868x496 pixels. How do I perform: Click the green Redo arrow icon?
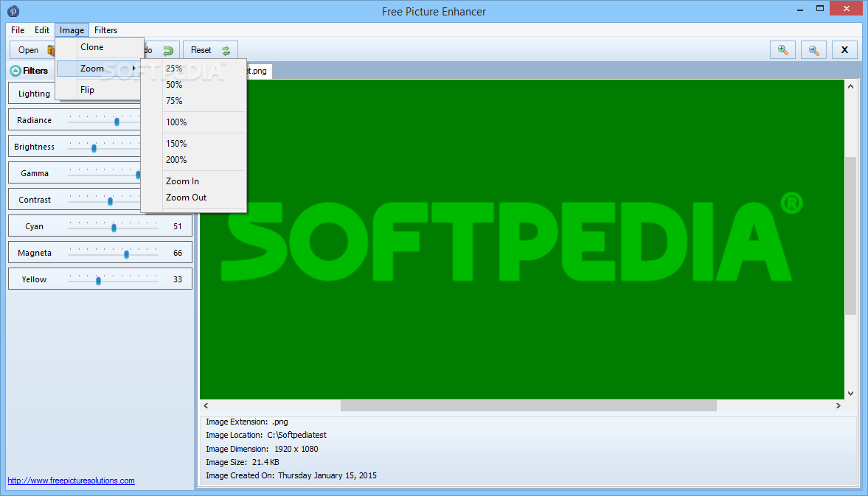pos(168,50)
